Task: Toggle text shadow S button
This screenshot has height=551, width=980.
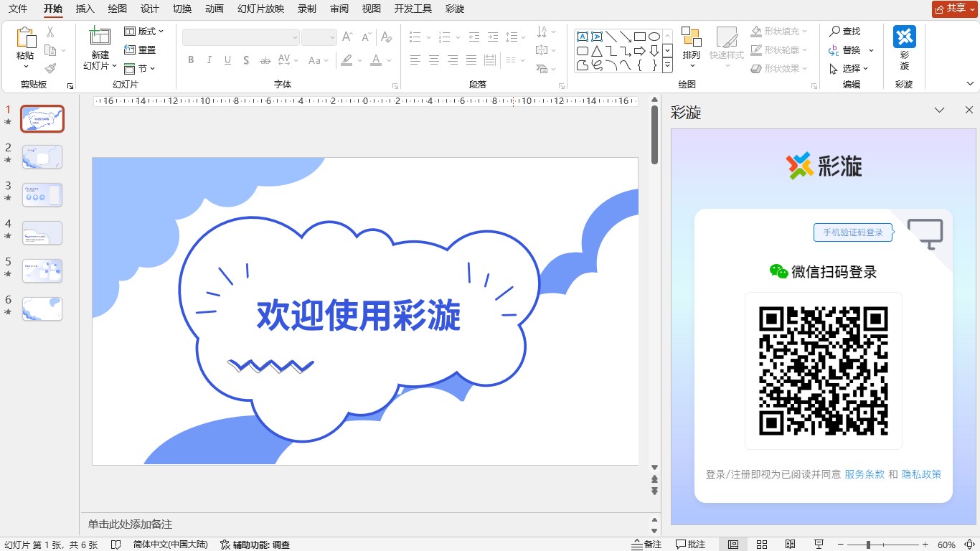Action: (x=247, y=60)
